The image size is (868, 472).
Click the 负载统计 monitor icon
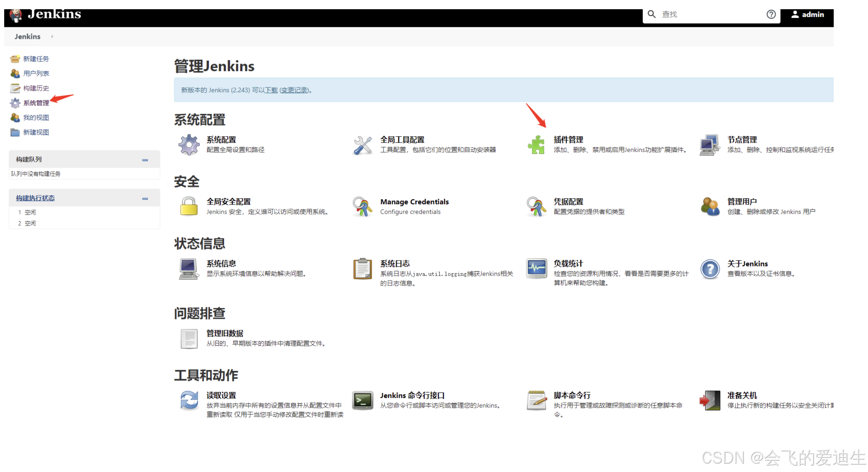536,268
